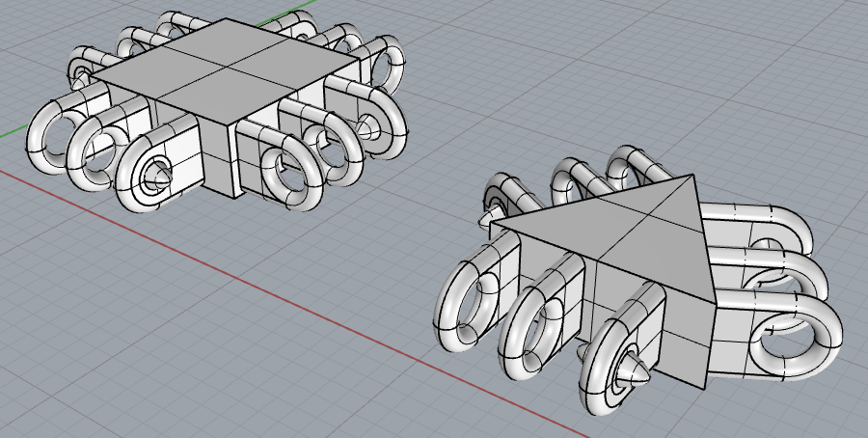Pick the cone pin on square model's front ring
The height and width of the screenshot is (438, 868).
pos(160,176)
